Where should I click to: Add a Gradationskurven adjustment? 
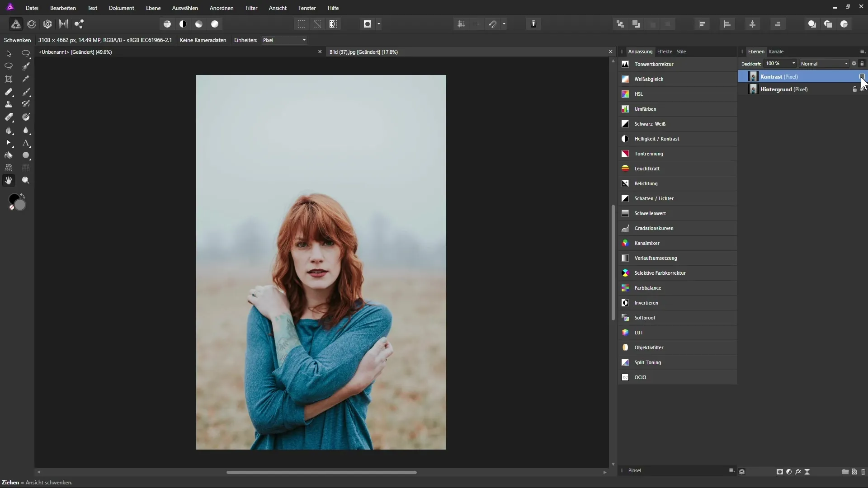pyautogui.click(x=677, y=228)
